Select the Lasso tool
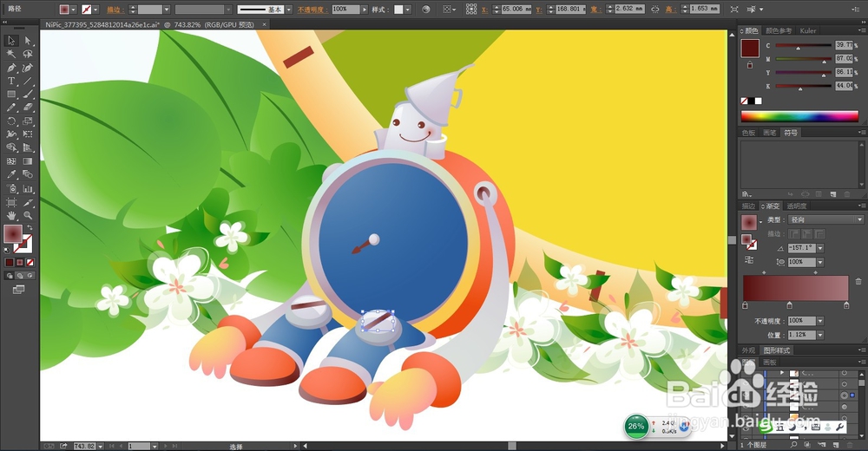This screenshot has height=451, width=868. coord(28,54)
